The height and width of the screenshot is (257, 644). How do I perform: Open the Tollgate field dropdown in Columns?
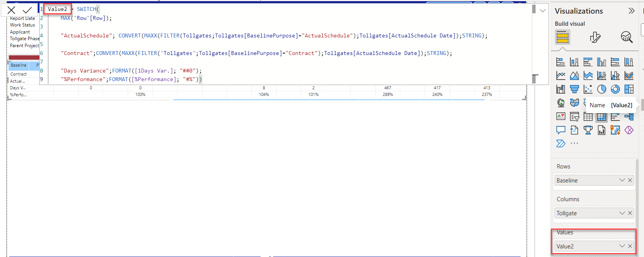622,213
